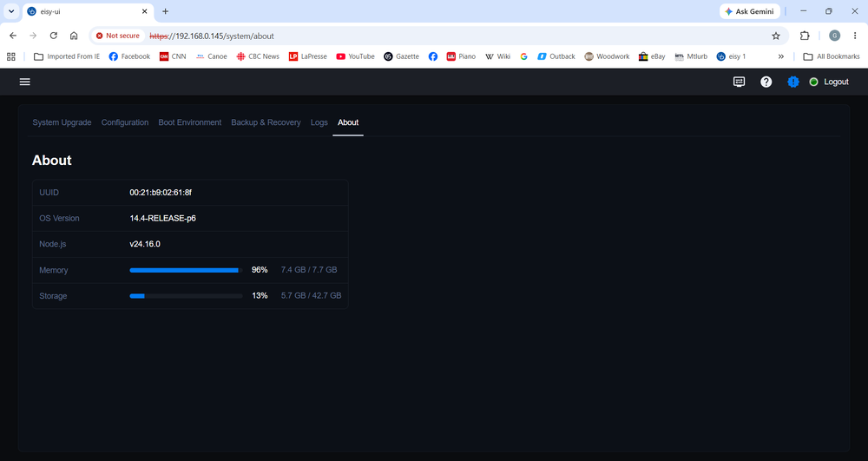Viewport: 868px width, 461px height.
Task: Open the CNN bookmark
Action: (173, 56)
